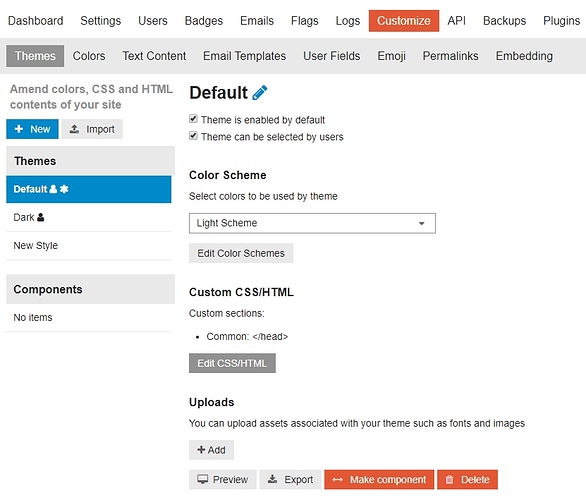The image size is (586, 500).
Task: Open the Plugins admin menu
Action: pyautogui.click(x=561, y=21)
